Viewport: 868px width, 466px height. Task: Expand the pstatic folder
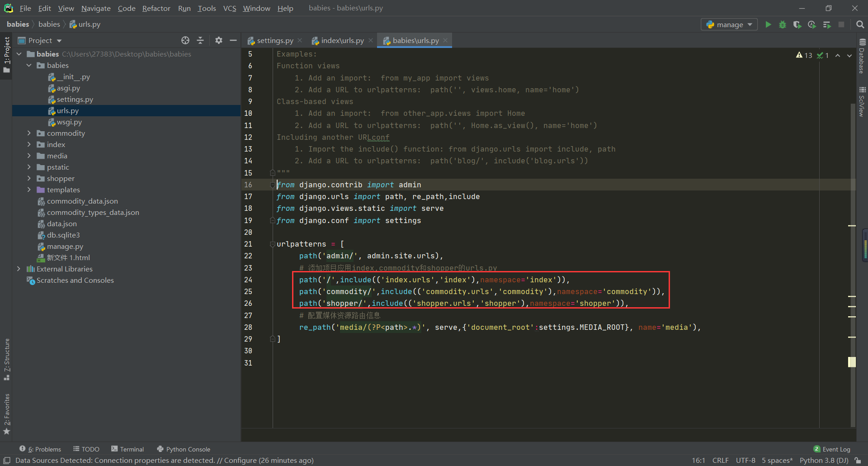pyautogui.click(x=29, y=167)
